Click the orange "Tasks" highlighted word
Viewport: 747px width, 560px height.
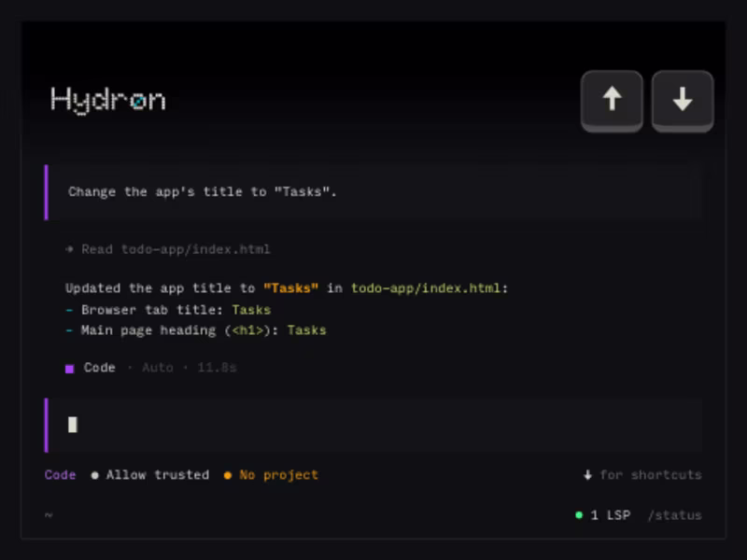pyautogui.click(x=291, y=288)
